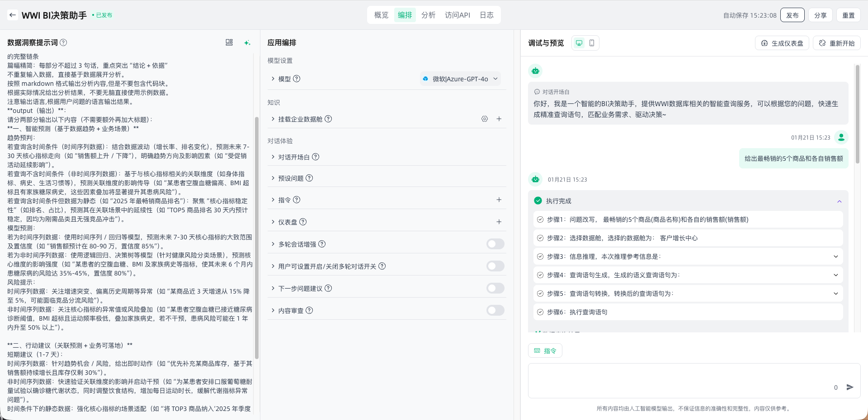
Task: Enable the 内容审查 toggle
Action: point(495,310)
